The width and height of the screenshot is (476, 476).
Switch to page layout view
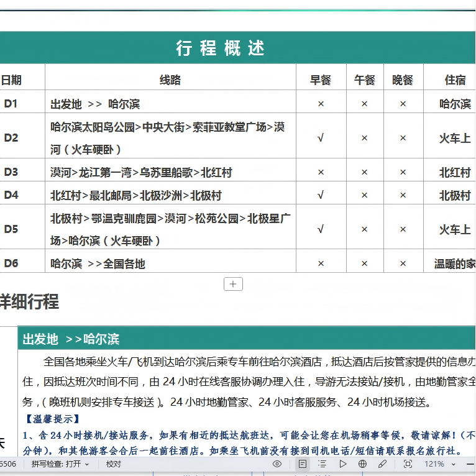coord(302,464)
